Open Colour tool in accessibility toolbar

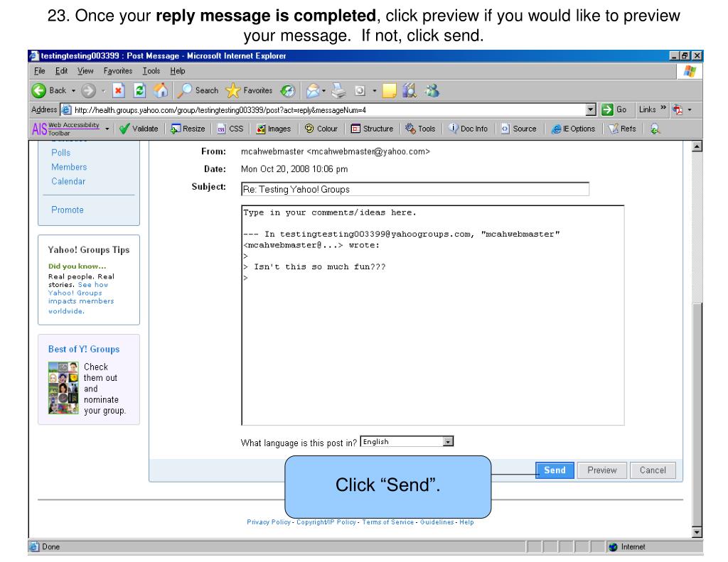point(321,129)
